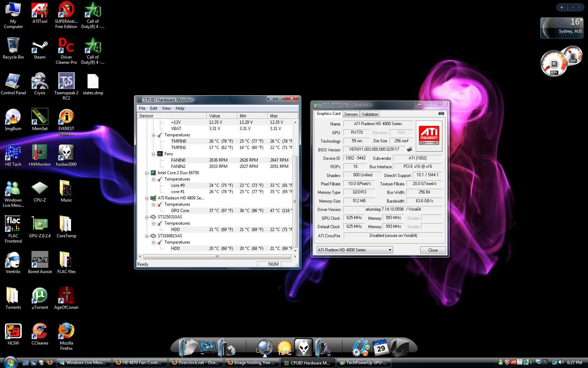Select the HLSW desktop icon
The width and height of the screenshot is (588, 368).
pos(13,334)
